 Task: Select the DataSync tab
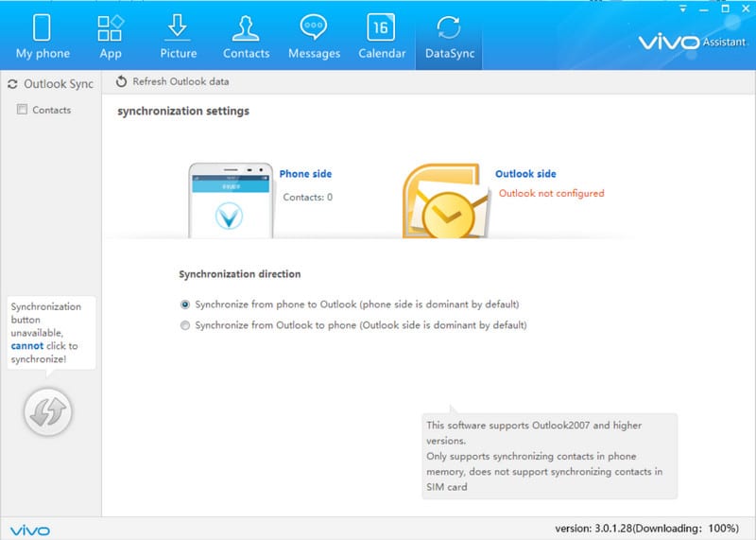[x=449, y=37]
